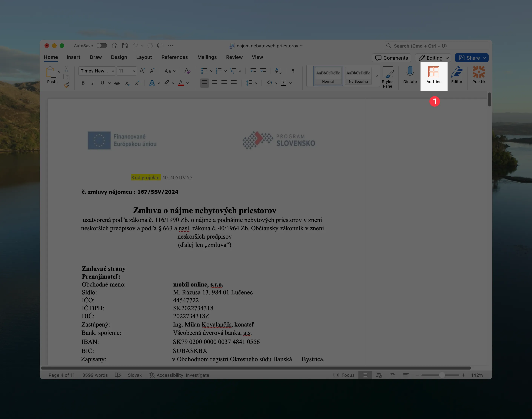Click the Praktik add-in icon
This screenshot has height=419, width=532.
(479, 72)
